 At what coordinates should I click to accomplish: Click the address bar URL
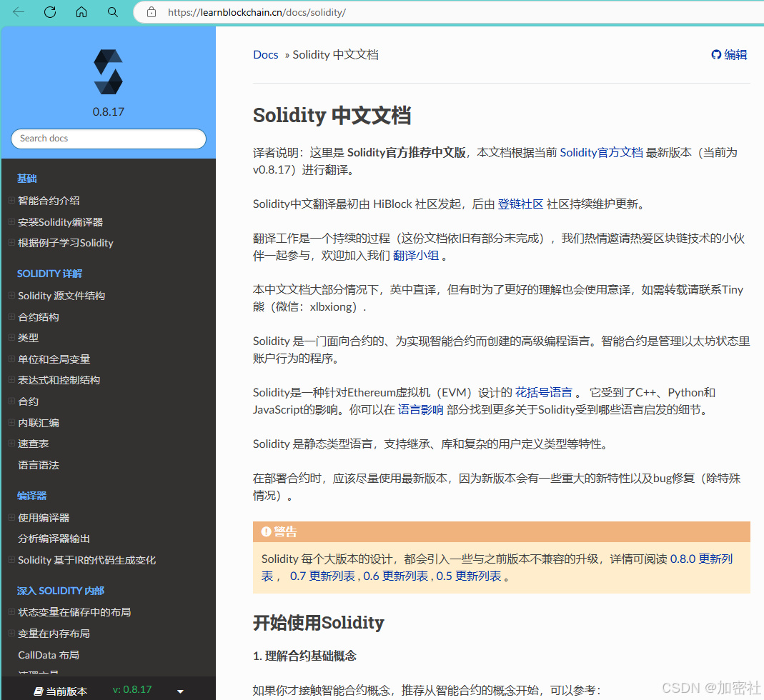coord(257,13)
